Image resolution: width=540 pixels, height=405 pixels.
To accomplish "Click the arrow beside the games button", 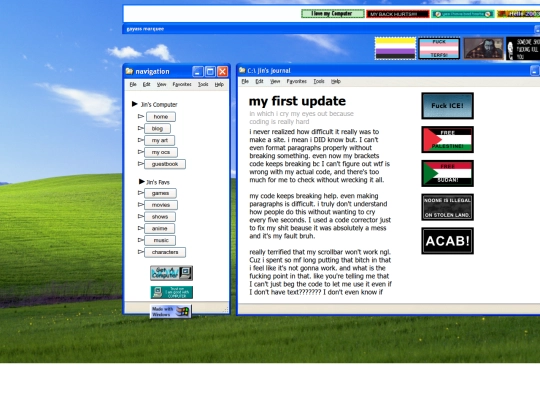I will [x=141, y=193].
